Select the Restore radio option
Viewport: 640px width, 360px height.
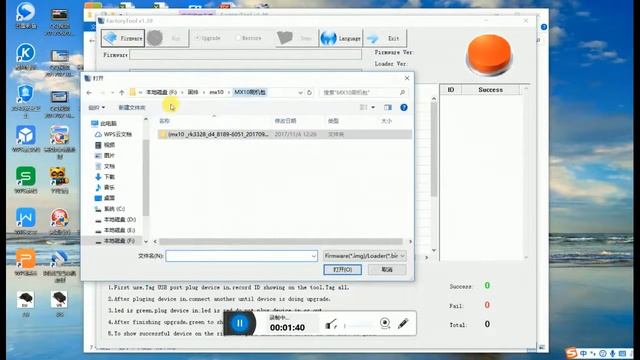click(x=248, y=38)
